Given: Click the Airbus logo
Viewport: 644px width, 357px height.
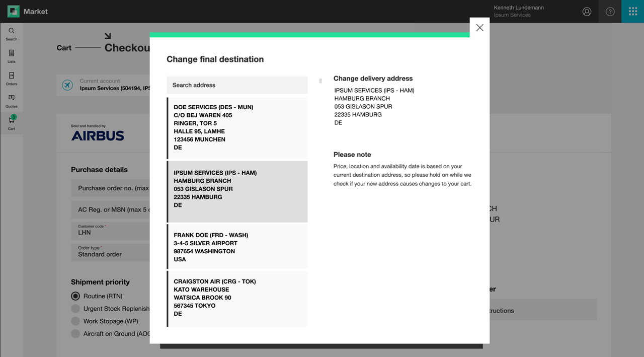Looking at the screenshot, I should pos(98,136).
